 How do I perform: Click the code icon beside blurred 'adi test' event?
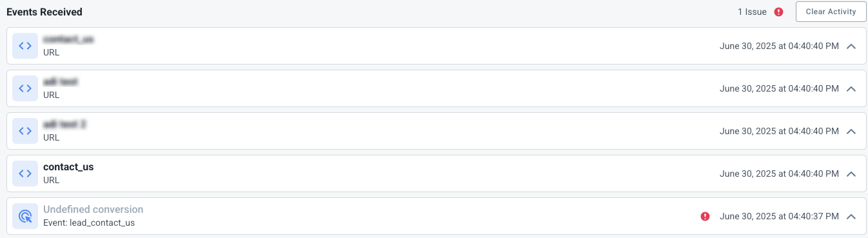pyautogui.click(x=25, y=88)
